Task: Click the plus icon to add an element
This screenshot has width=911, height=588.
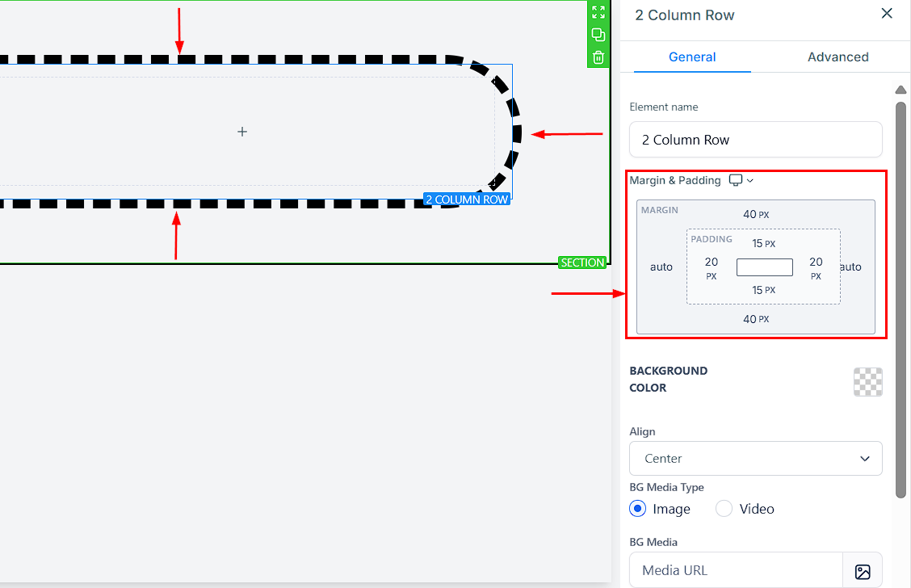Action: 242,131
